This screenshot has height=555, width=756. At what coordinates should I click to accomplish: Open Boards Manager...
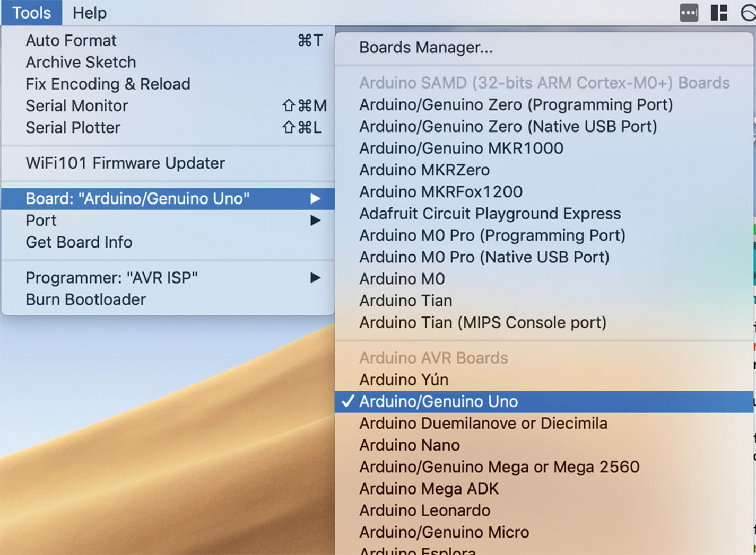point(544,47)
